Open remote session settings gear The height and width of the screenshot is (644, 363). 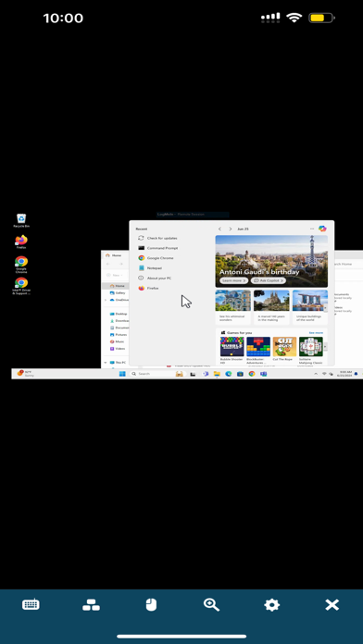coord(271,604)
